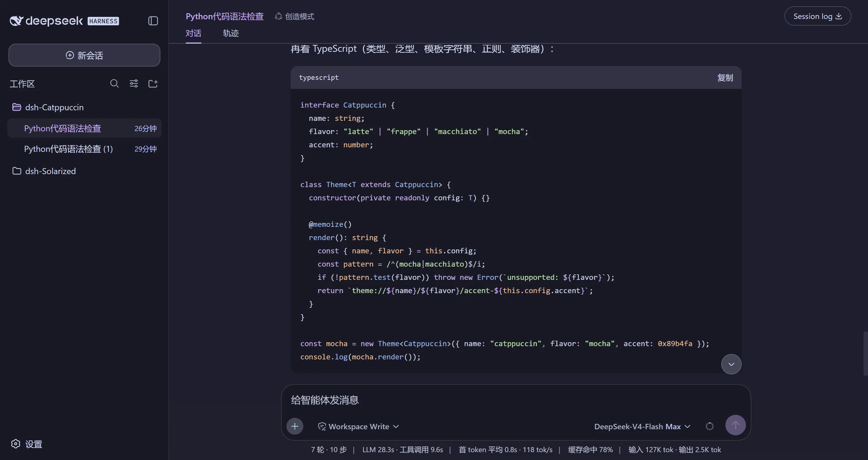
Task: Click status text 7 轮 · 10 步
Action: click(329, 450)
